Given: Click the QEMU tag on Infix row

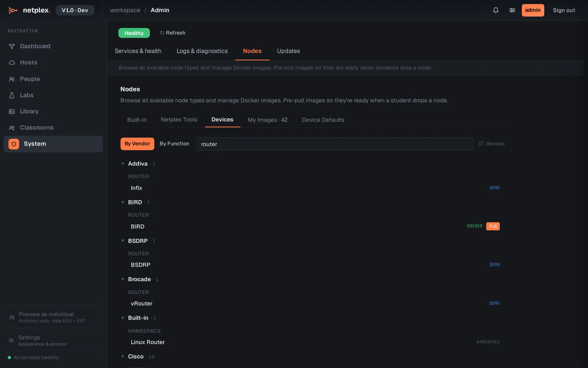Looking at the screenshot, I should (x=495, y=188).
